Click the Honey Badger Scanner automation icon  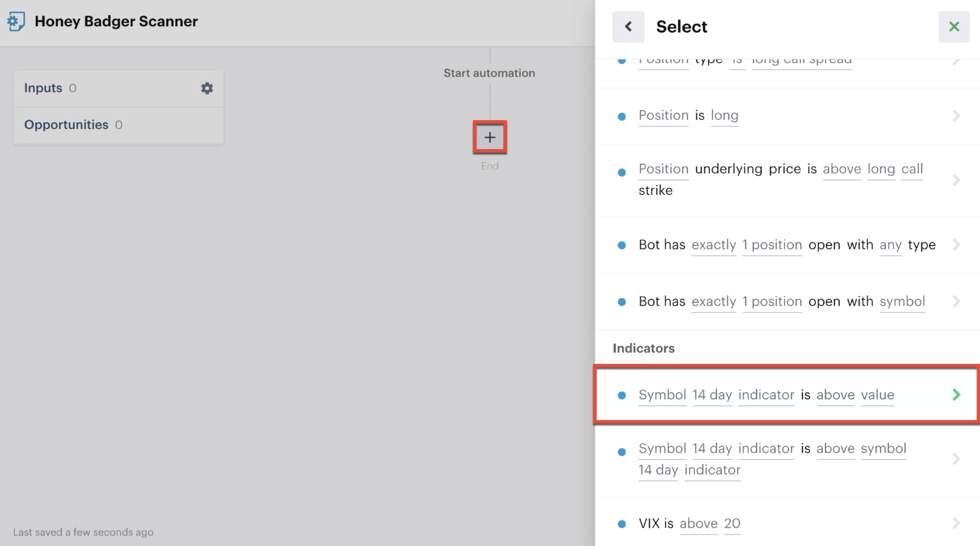[16, 21]
